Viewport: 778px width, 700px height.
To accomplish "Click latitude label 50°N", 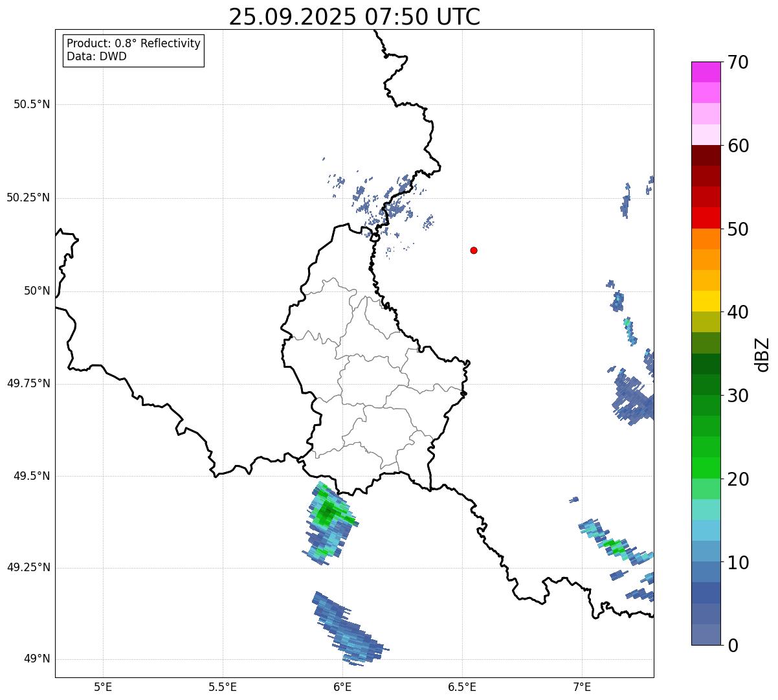I will click(x=37, y=291).
